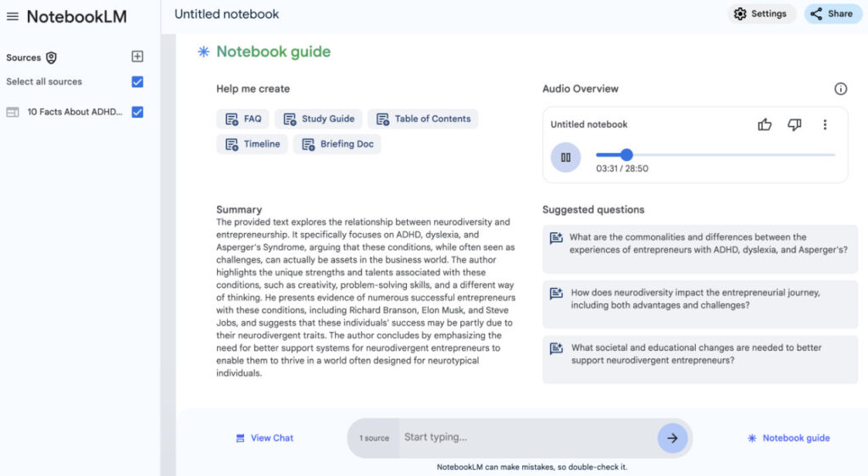Click the add source plus icon
This screenshot has width=868, height=476.
click(137, 57)
